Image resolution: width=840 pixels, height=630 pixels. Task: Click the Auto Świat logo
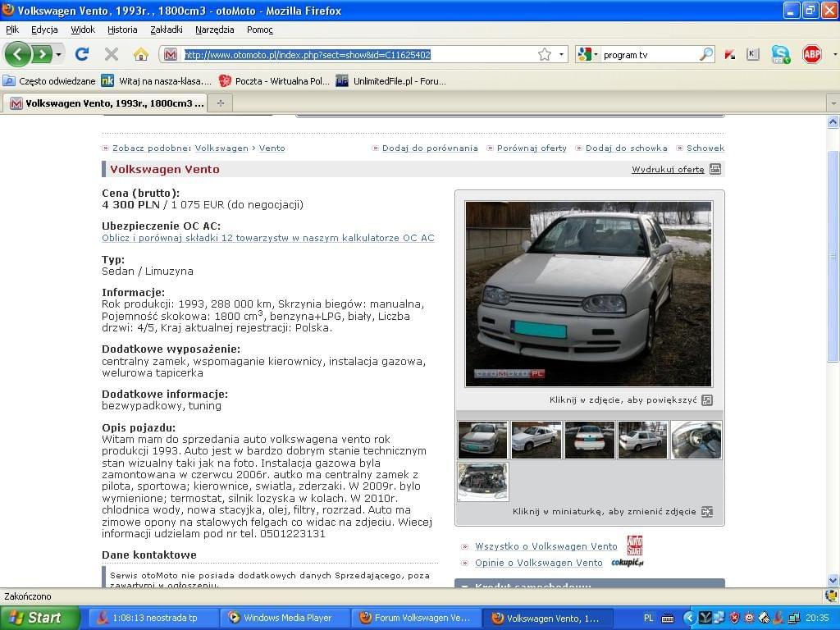click(x=634, y=546)
